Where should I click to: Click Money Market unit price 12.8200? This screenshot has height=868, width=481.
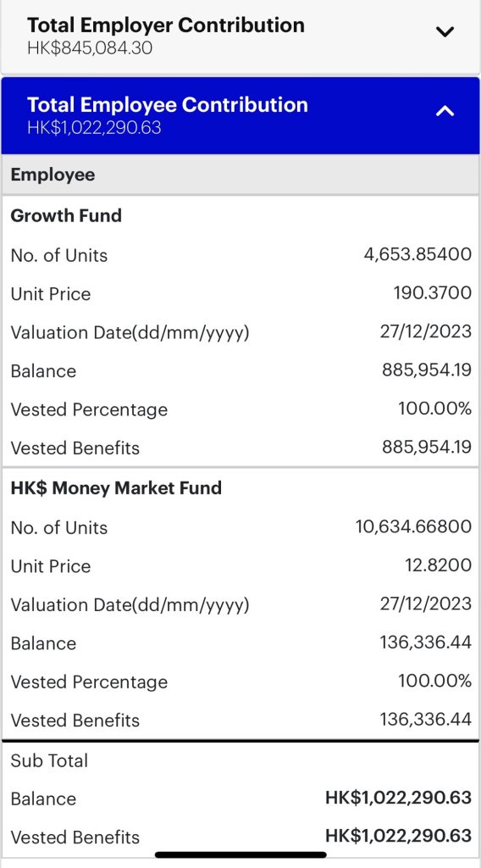[439, 565]
